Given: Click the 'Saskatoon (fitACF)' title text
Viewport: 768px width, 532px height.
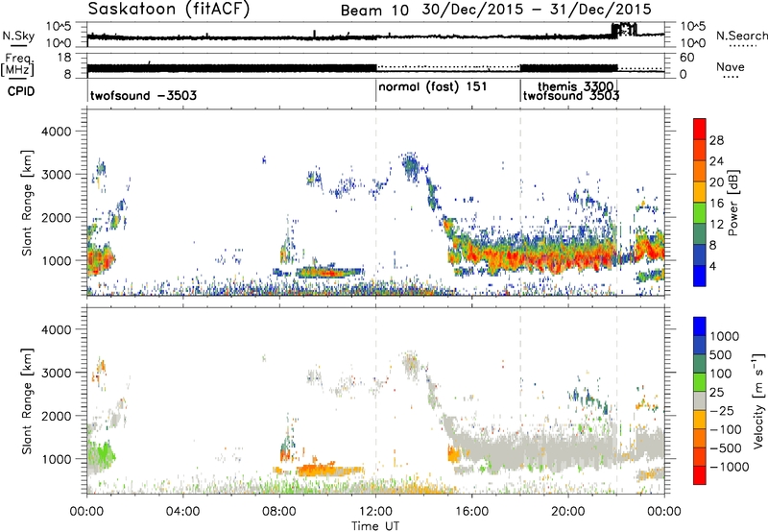Looking at the screenshot, I should [169, 9].
